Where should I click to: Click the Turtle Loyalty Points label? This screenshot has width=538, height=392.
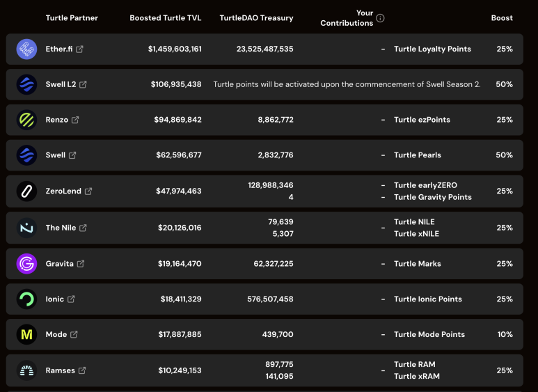tap(432, 49)
